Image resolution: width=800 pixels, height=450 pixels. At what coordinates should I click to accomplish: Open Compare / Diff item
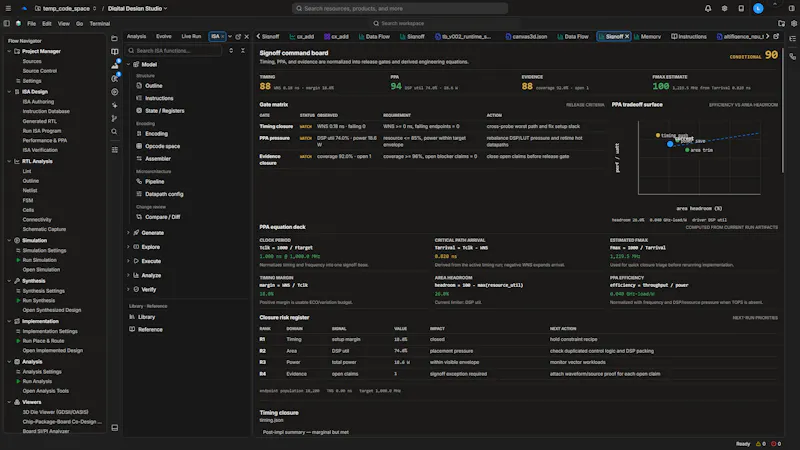coord(162,217)
